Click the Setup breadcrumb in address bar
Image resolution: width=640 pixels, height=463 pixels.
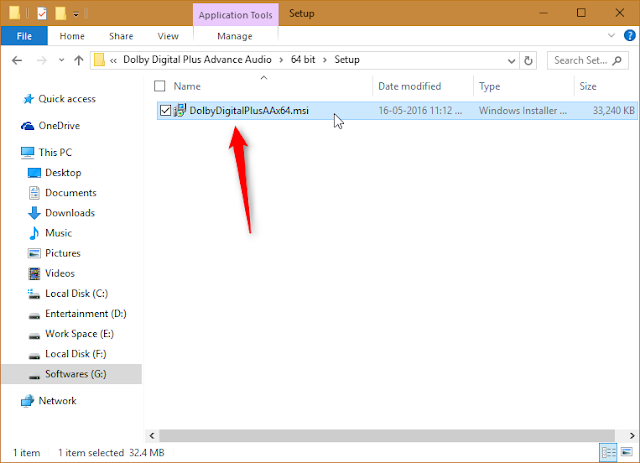coord(347,60)
